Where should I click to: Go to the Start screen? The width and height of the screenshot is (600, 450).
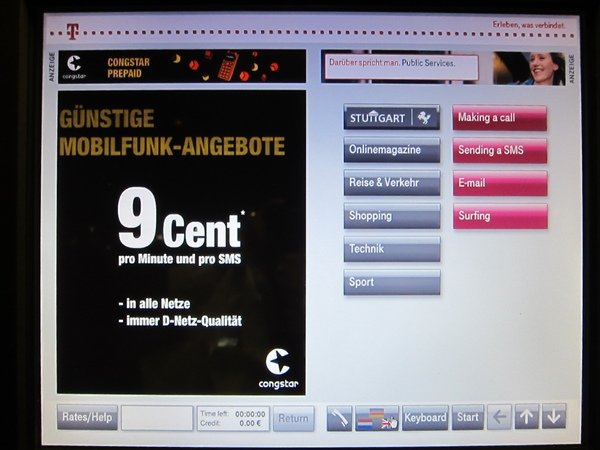point(468,417)
